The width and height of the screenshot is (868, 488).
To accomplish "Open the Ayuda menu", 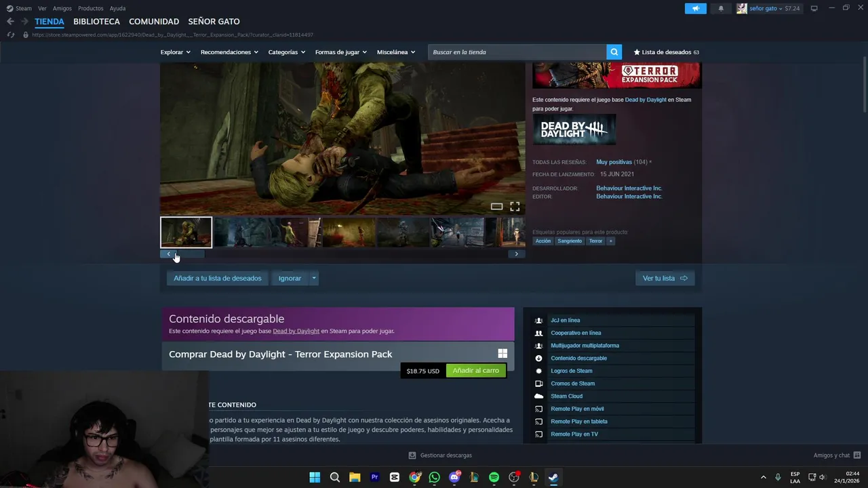I will [x=117, y=8].
